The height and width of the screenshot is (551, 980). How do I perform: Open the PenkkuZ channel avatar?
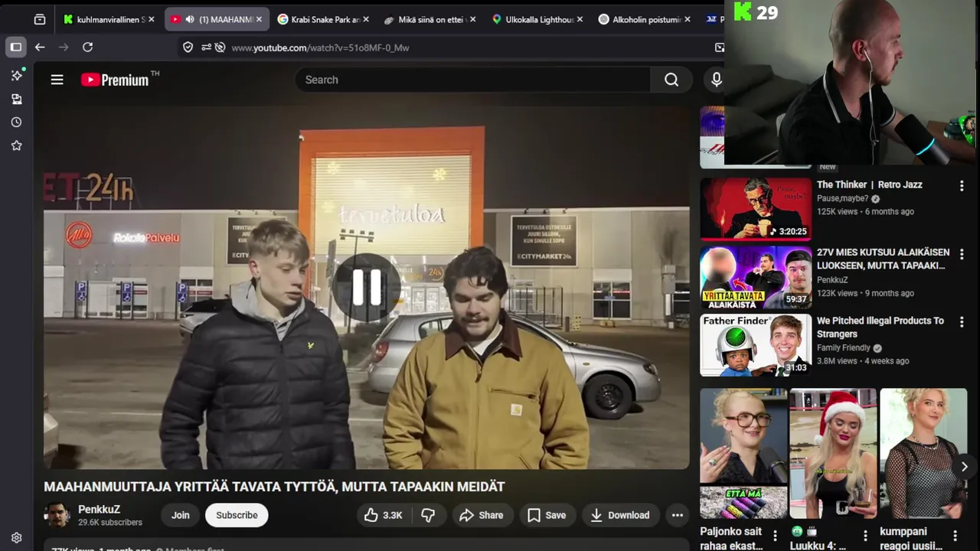(x=57, y=515)
